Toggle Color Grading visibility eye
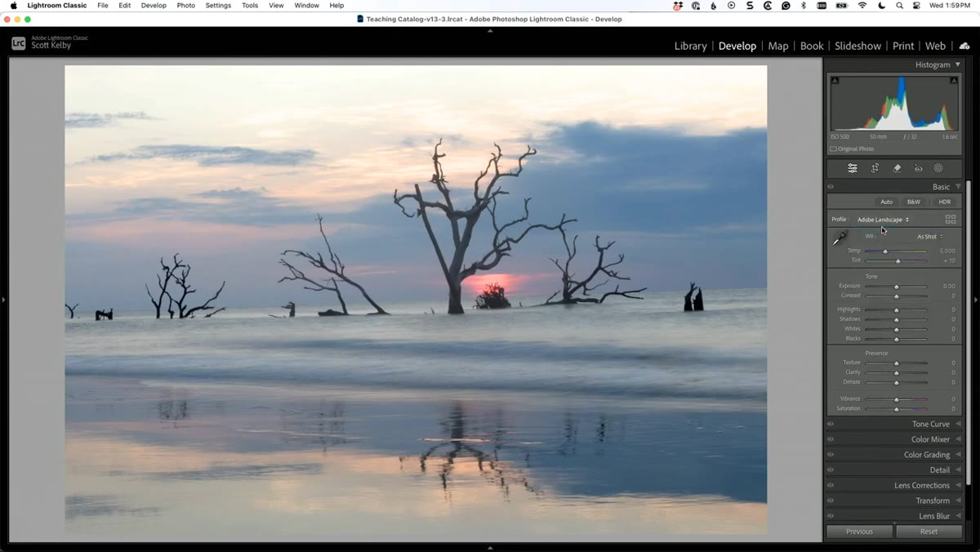This screenshot has height=552, width=980. click(x=831, y=455)
